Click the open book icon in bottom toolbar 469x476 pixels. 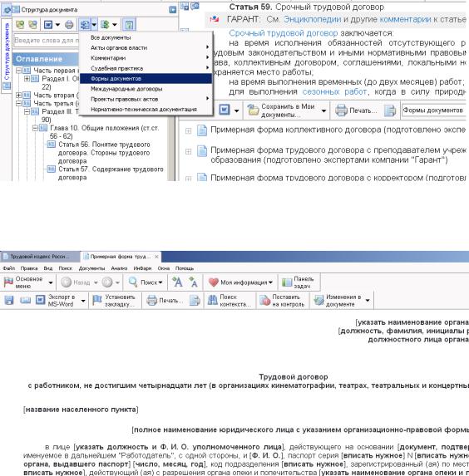[x=25, y=300]
